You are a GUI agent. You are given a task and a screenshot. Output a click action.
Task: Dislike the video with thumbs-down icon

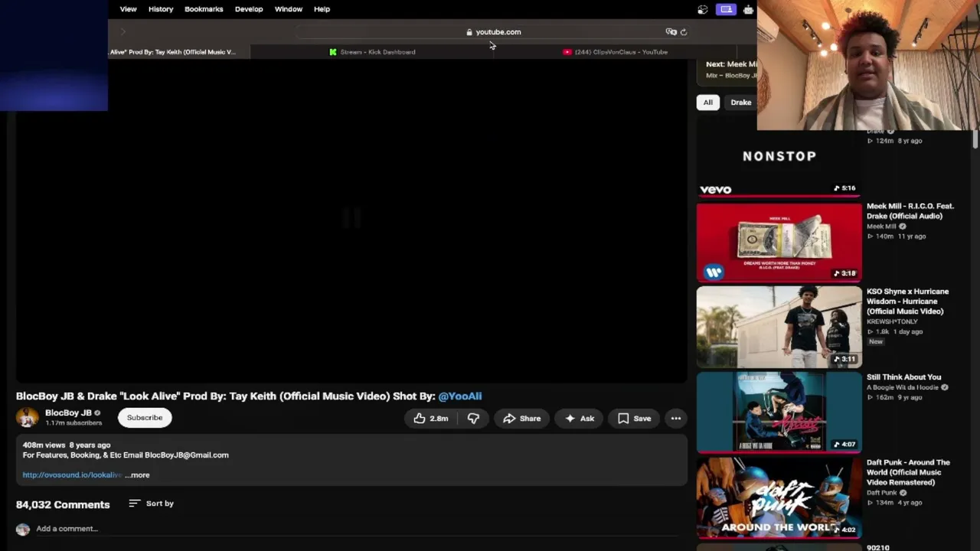pos(473,419)
